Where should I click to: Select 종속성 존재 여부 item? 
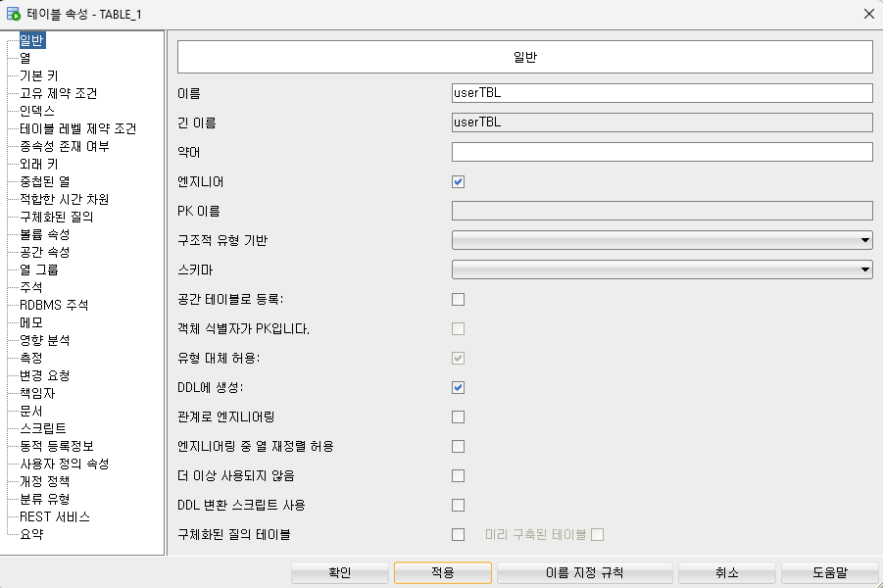(65, 146)
